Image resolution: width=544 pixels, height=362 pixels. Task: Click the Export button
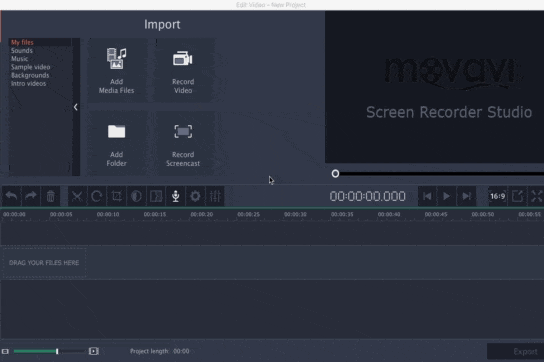click(x=516, y=352)
